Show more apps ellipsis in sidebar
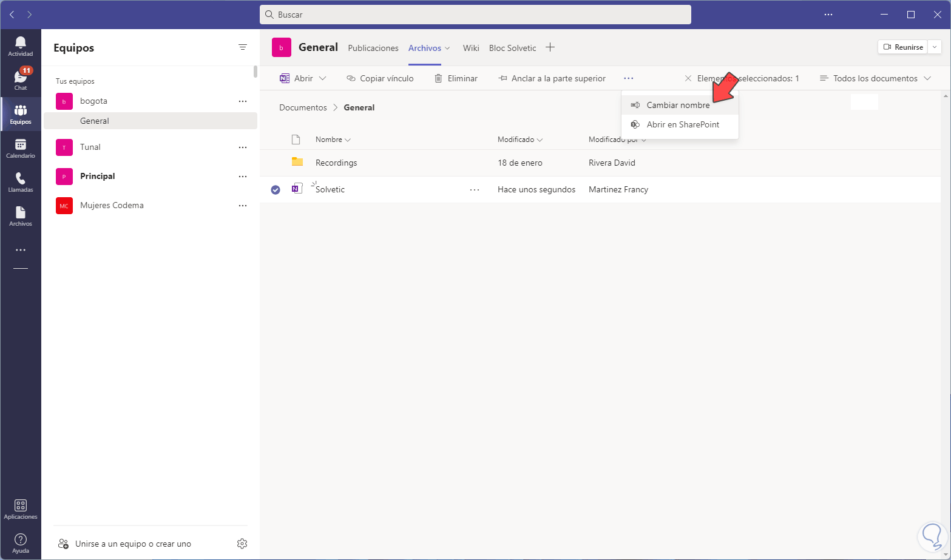 click(x=21, y=250)
